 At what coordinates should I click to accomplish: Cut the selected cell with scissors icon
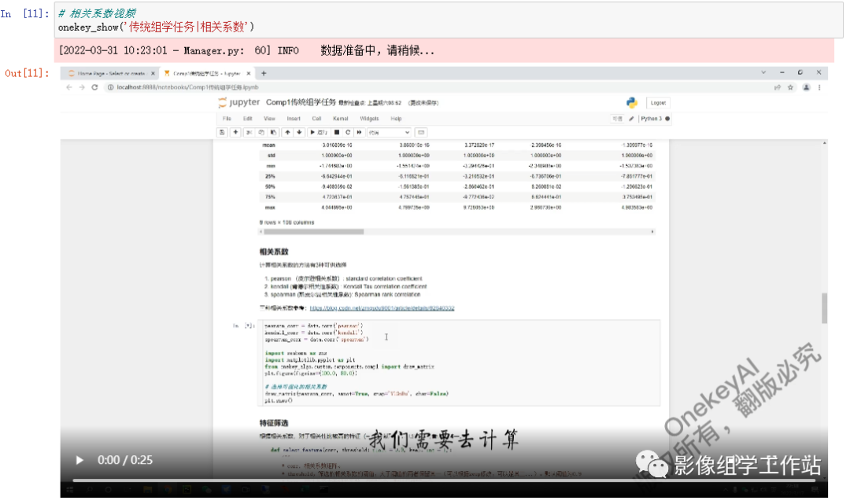pos(249,132)
